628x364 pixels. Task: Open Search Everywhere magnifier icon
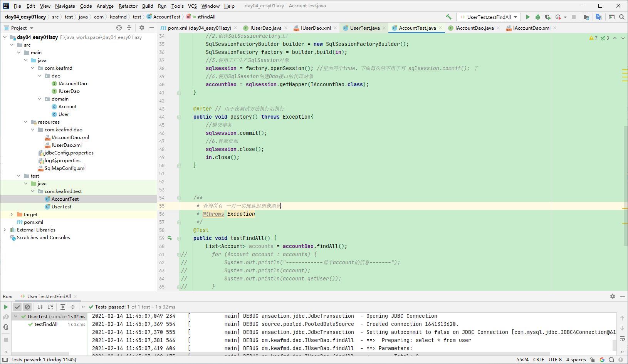(622, 17)
